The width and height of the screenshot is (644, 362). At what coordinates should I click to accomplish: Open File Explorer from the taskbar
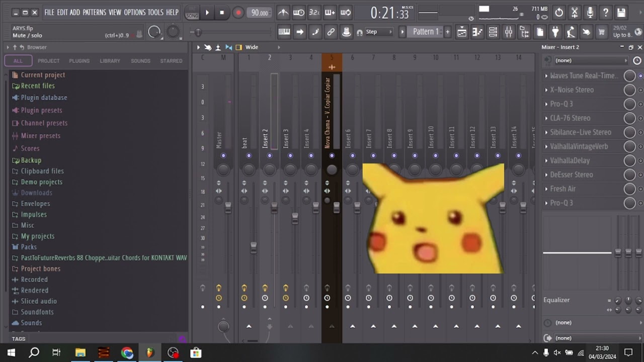pos(80,353)
